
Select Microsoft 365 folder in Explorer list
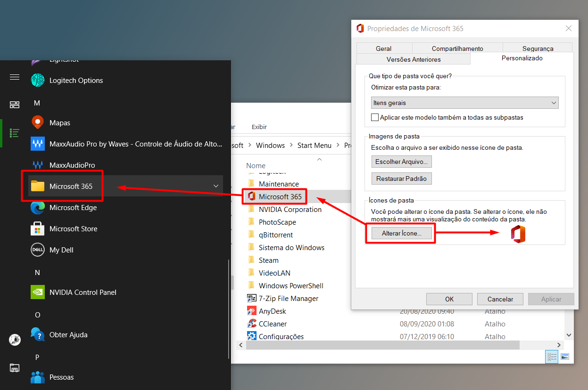coord(274,196)
